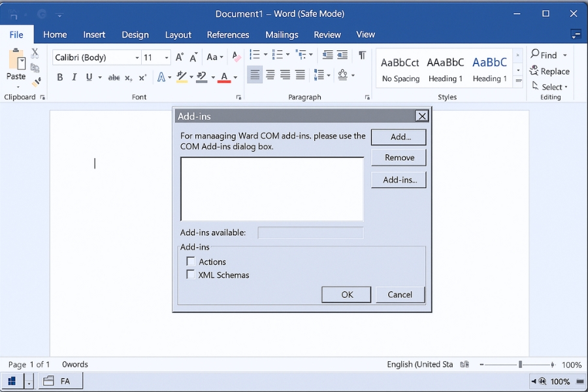Viewport: 588px width, 392px height.
Task: Switch to the Mailings ribbon tab
Action: click(282, 35)
